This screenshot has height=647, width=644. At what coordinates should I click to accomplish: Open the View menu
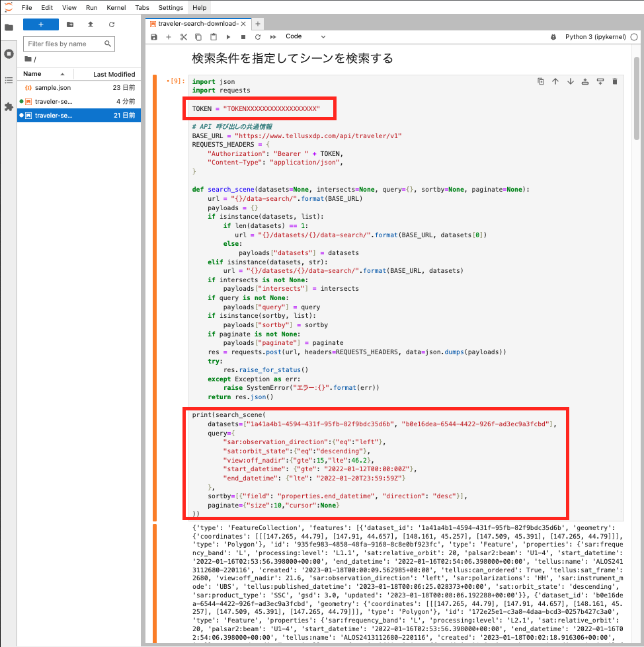[69, 7]
